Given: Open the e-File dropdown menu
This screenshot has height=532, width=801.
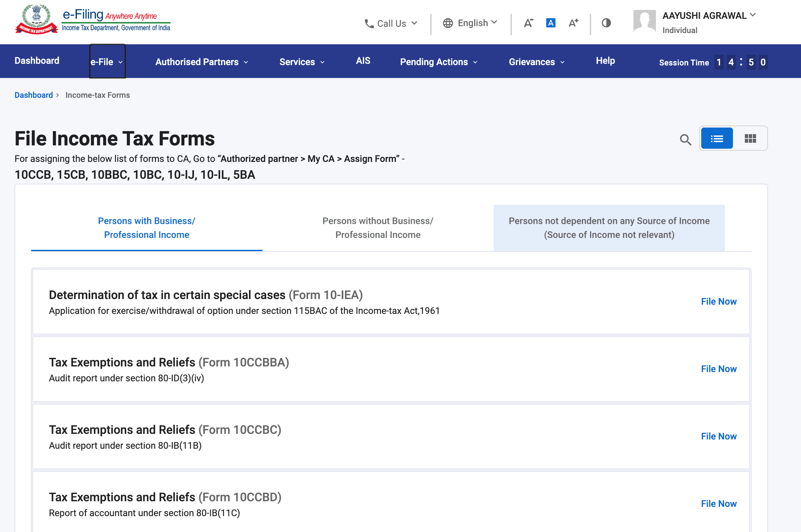Looking at the screenshot, I should click(x=107, y=62).
